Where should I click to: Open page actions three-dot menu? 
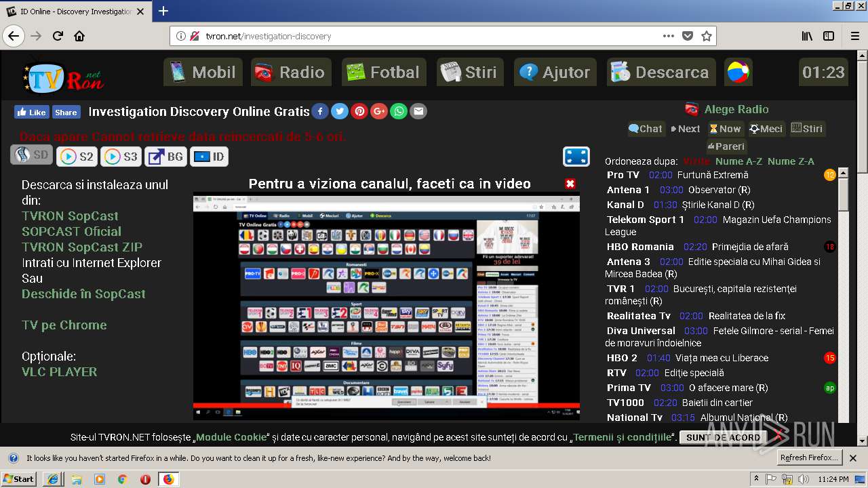pos(669,36)
